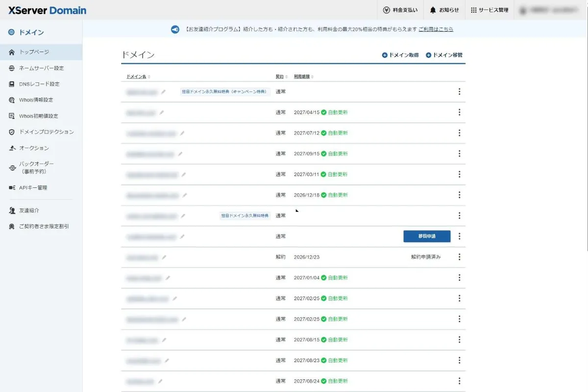
Task: Go to トップページ in the sidebar
Action: click(41, 52)
